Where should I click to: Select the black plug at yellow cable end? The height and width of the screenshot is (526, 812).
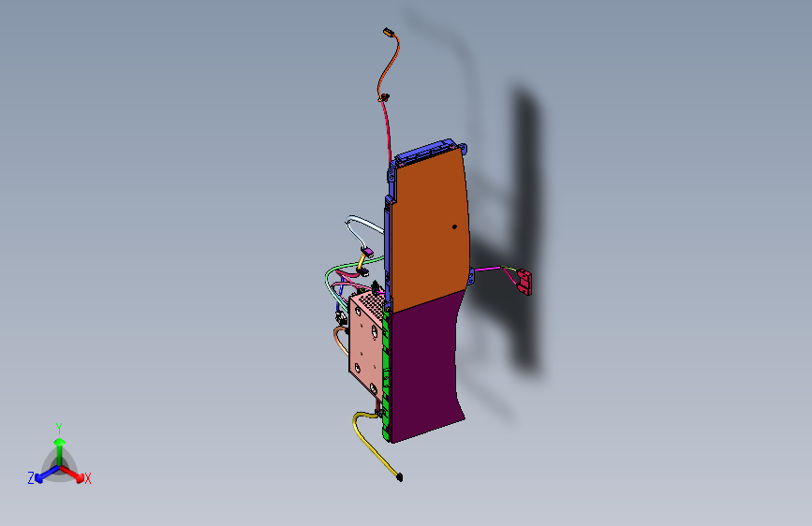tap(399, 477)
